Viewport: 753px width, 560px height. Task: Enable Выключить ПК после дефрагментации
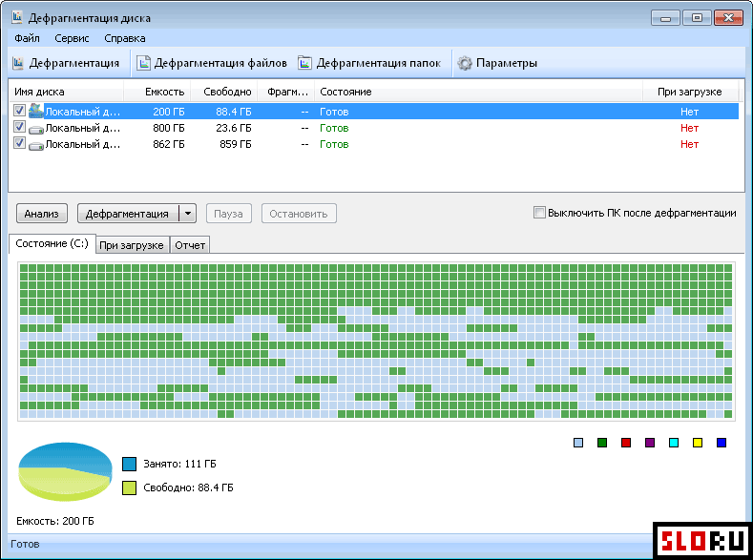point(539,212)
